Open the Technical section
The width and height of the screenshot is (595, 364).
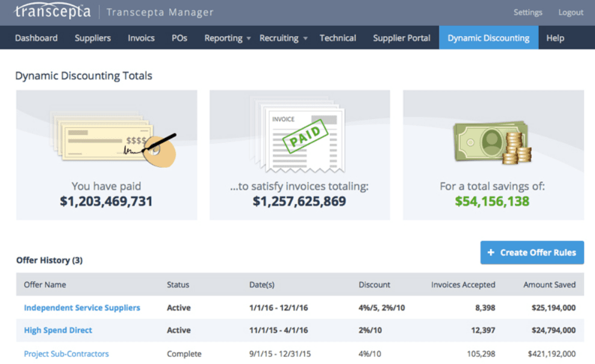337,37
